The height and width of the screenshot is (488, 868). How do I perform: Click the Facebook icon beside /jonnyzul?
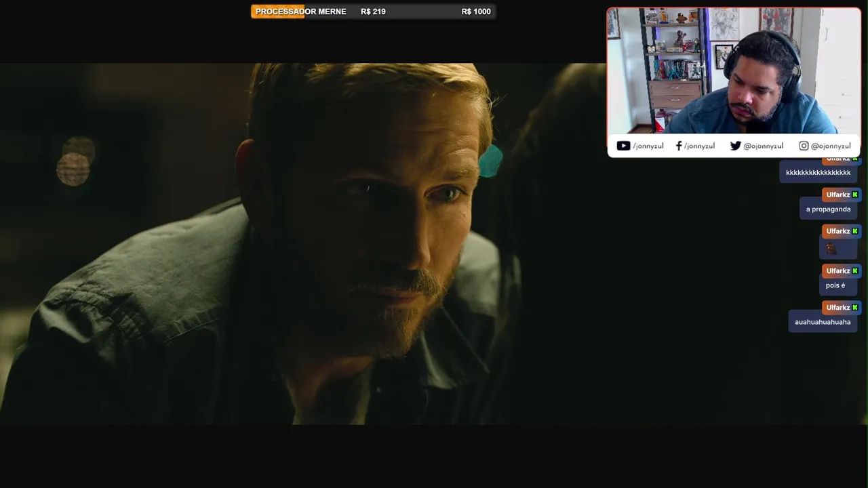(x=679, y=146)
